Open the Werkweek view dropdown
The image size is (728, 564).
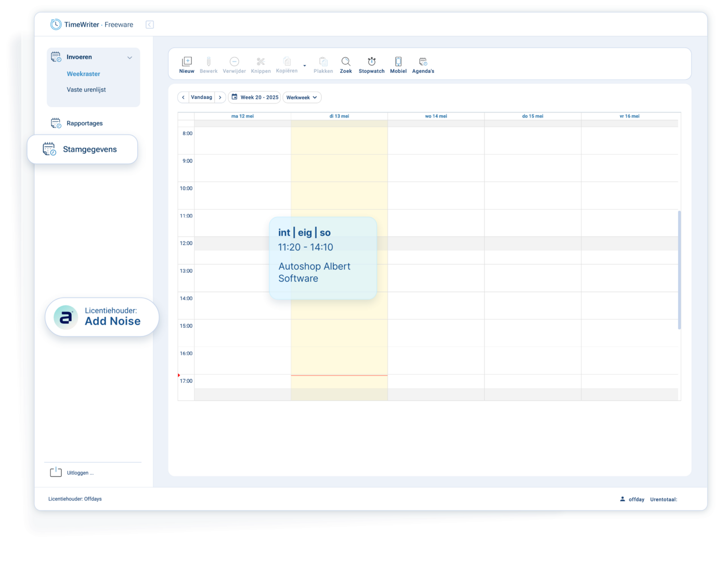pyautogui.click(x=302, y=97)
